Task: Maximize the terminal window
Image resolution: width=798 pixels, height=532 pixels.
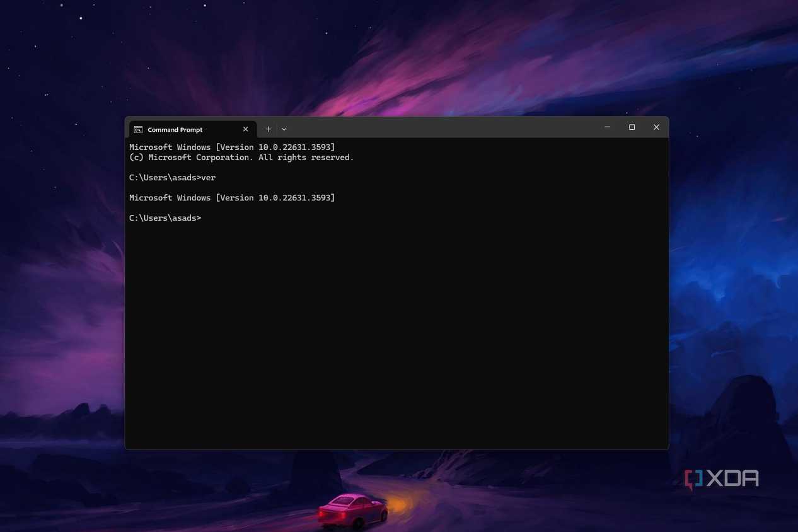Action: pyautogui.click(x=632, y=127)
